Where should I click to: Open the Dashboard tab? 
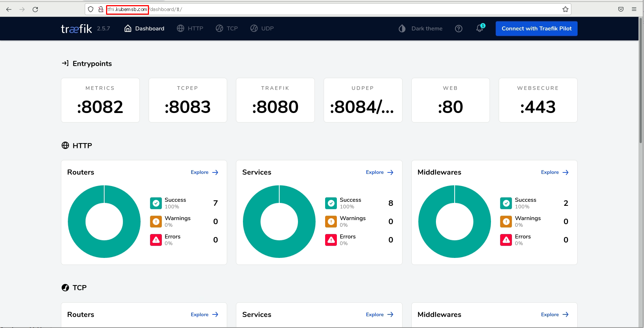pos(144,29)
